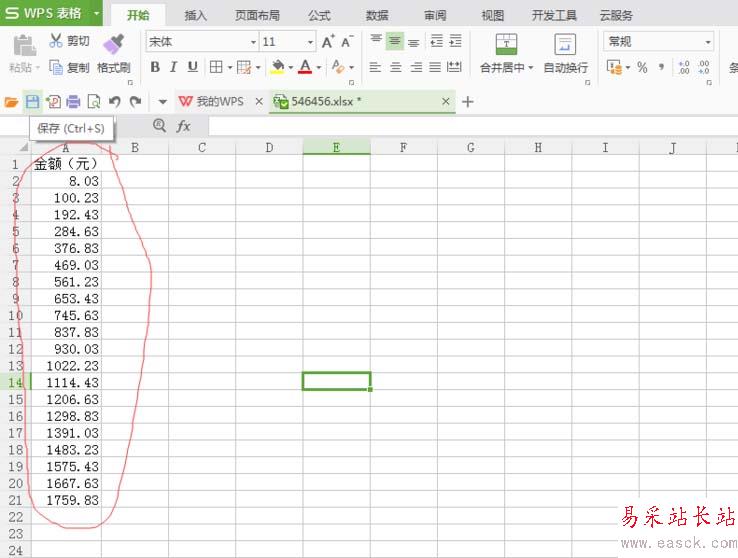Align text left
The height and width of the screenshot is (558, 738).
[x=375, y=67]
